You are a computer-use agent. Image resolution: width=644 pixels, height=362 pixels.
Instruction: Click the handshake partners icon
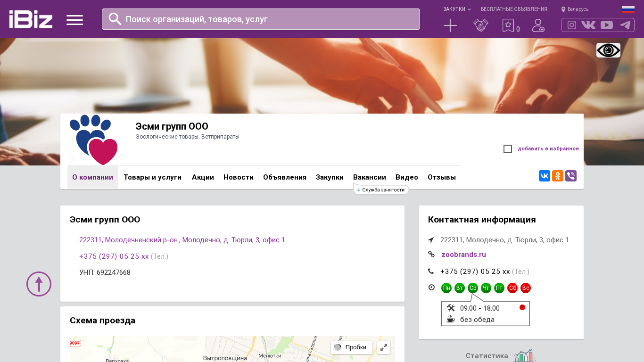point(480,25)
